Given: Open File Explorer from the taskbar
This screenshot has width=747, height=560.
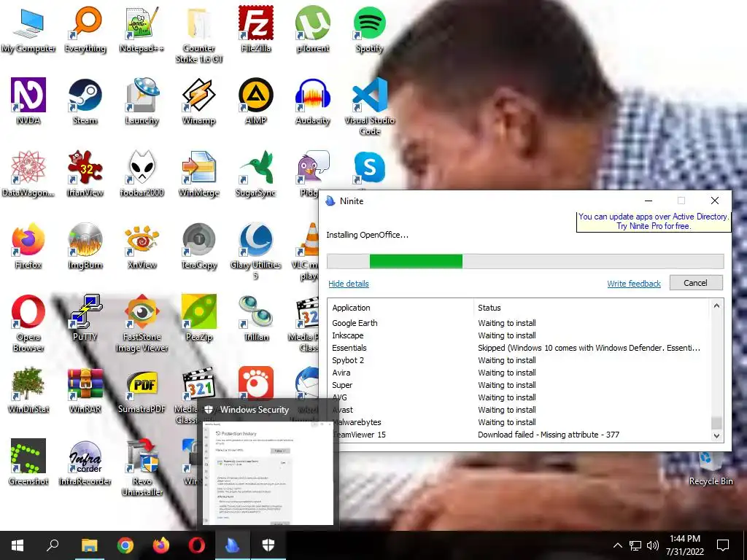Looking at the screenshot, I should (x=89, y=545).
